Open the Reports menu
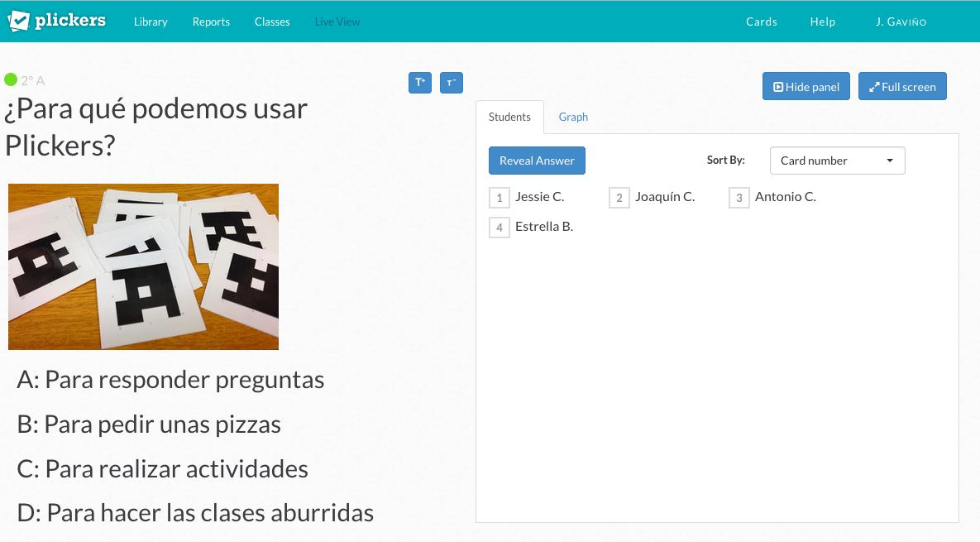This screenshot has width=980, height=542. click(211, 22)
